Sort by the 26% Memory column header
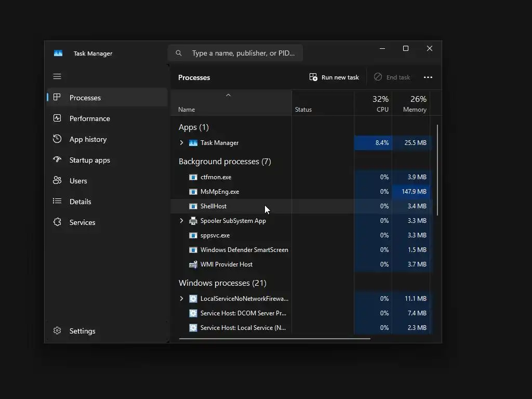 click(x=411, y=103)
